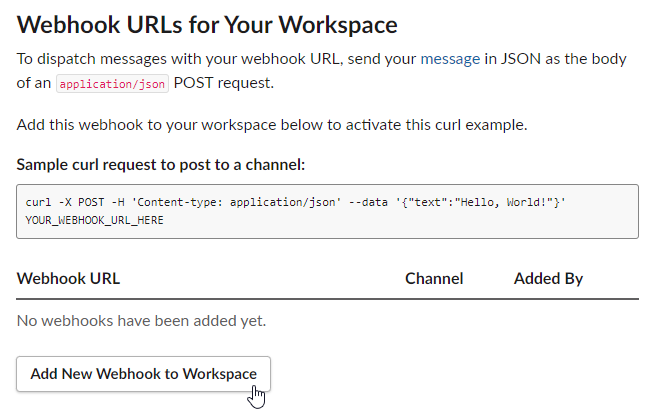Image resolution: width=651 pixels, height=417 pixels.
Task: Click Add New Webhook to Workspace button
Action: point(143,374)
